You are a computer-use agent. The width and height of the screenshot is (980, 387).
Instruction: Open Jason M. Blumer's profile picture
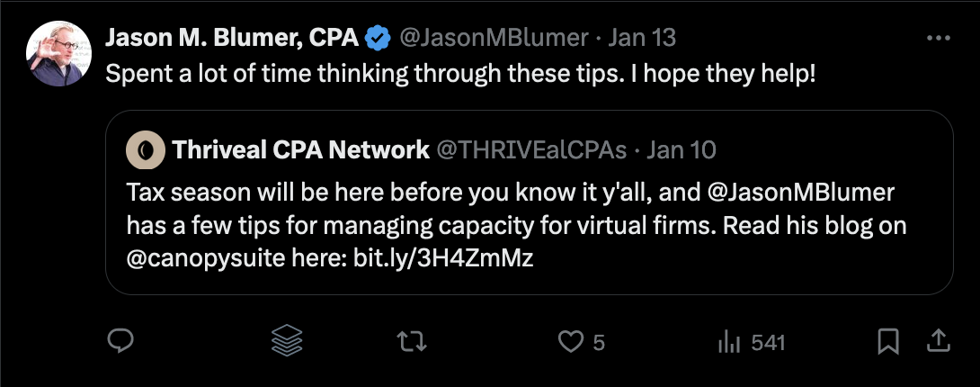pyautogui.click(x=58, y=54)
